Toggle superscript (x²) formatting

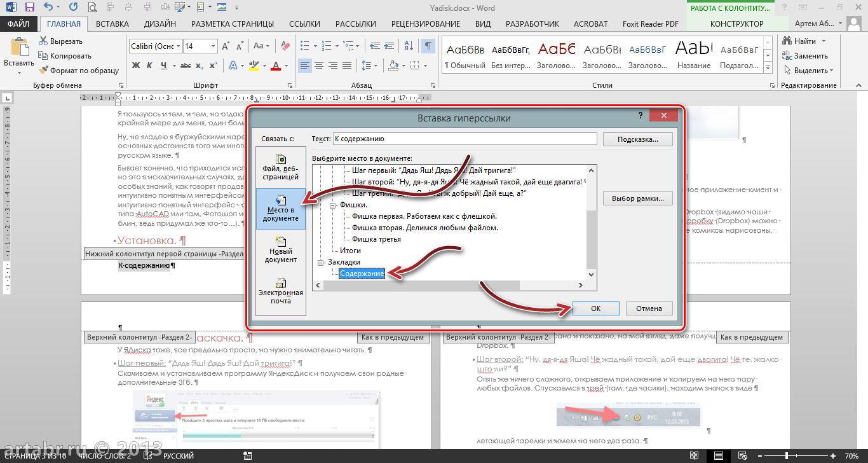point(214,66)
